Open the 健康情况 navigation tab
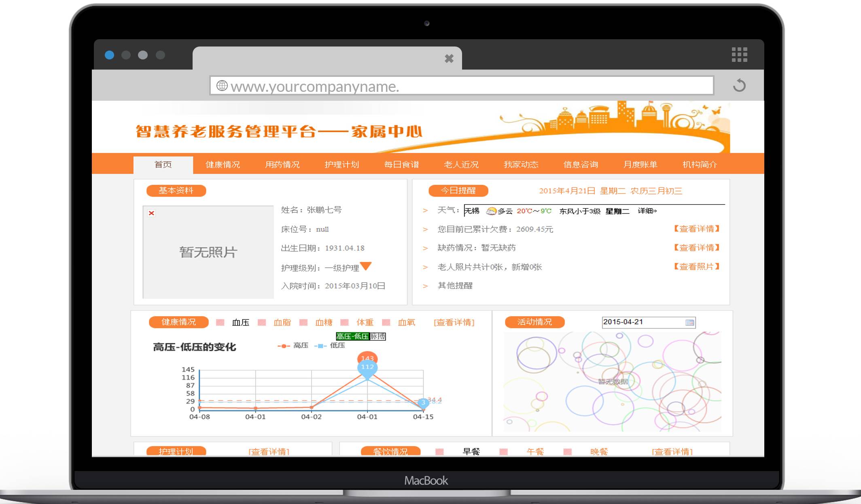Screen dimensions: 861x504 click(x=223, y=165)
